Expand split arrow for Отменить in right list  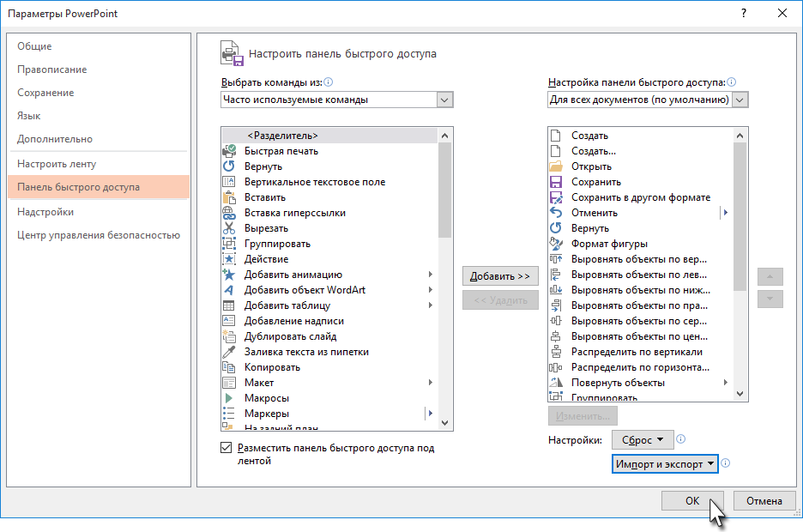click(x=725, y=213)
